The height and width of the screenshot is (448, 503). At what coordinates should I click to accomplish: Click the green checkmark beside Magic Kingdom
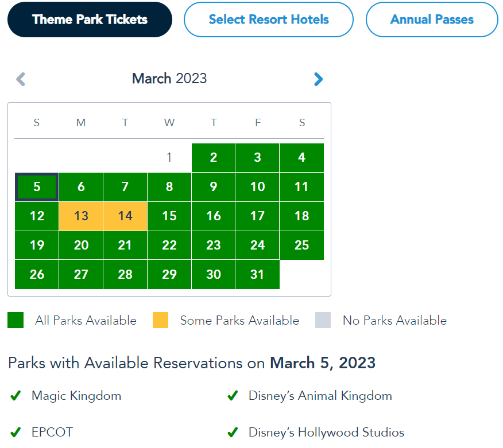pyautogui.click(x=16, y=396)
